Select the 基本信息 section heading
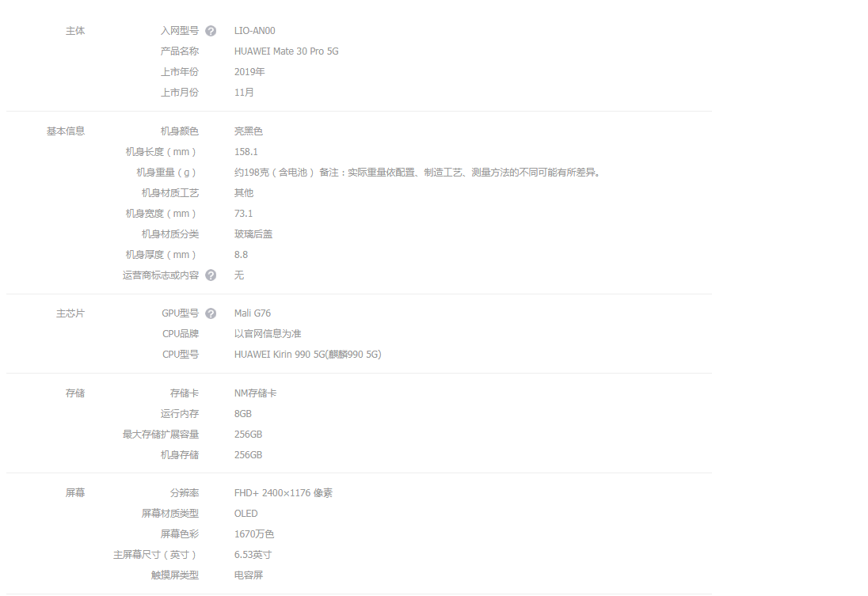 pyautogui.click(x=65, y=131)
